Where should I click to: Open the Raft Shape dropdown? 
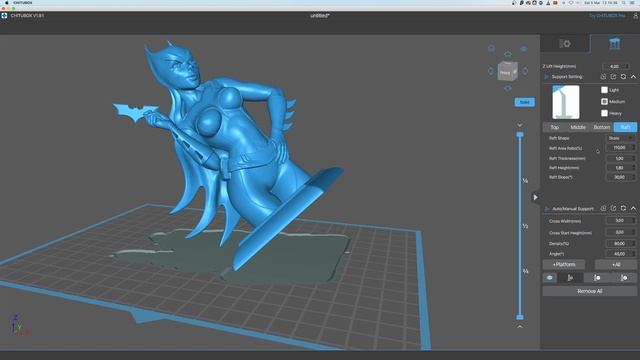620,138
